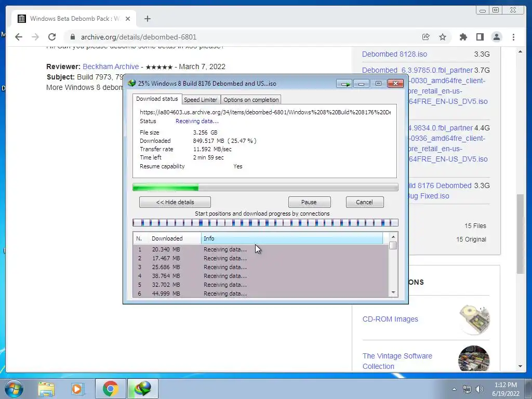This screenshot has height=399, width=532.
Task: Maximize the IDM download dialog
Action: pos(378,84)
